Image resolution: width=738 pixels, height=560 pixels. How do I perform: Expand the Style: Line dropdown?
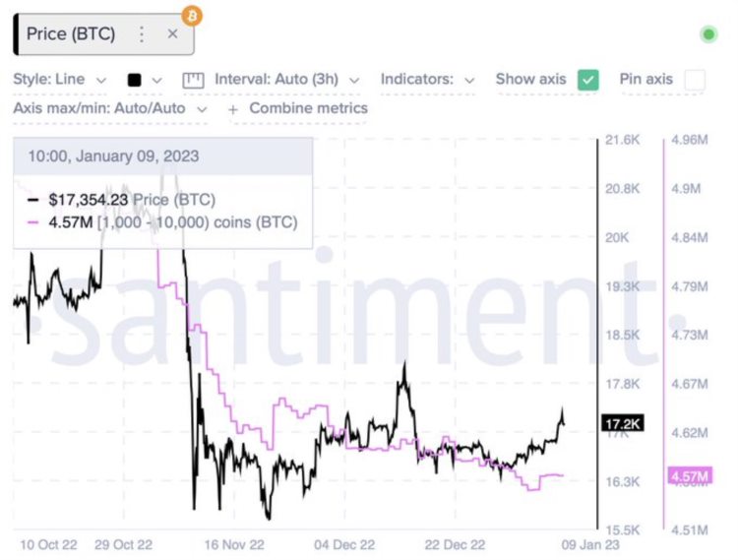tap(59, 80)
